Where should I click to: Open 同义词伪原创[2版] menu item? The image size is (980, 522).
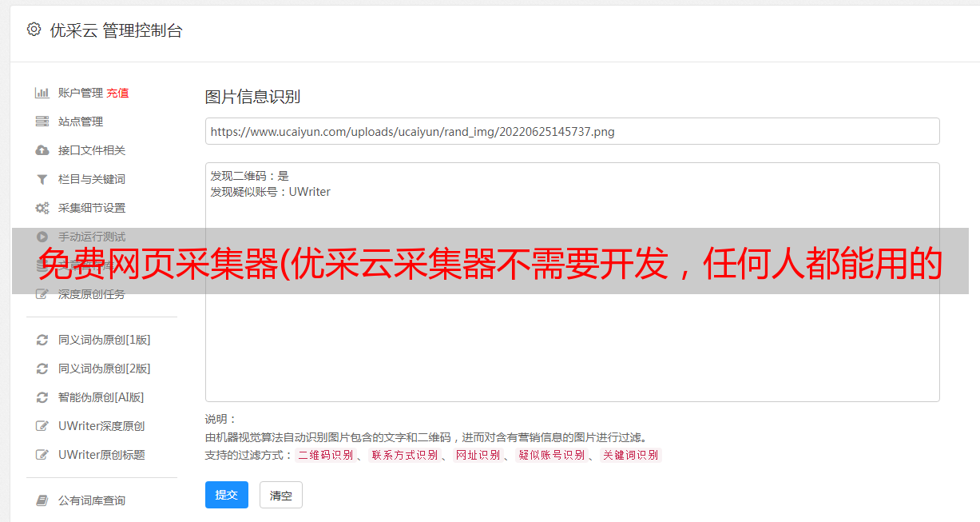pyautogui.click(x=105, y=369)
